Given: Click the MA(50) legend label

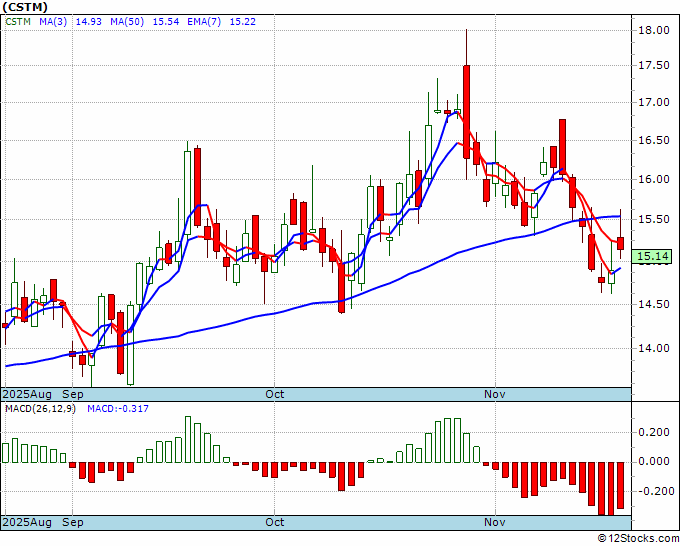Looking at the screenshot, I should [x=127, y=22].
